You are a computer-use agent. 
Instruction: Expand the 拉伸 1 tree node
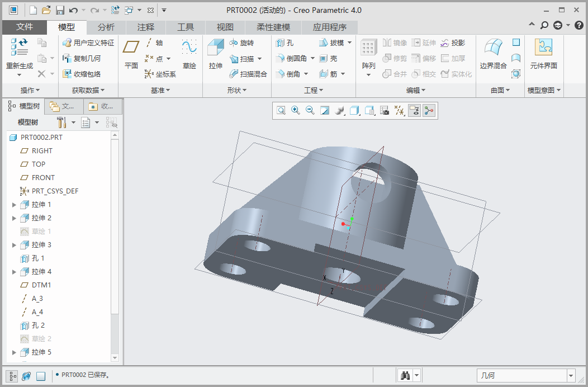point(15,205)
